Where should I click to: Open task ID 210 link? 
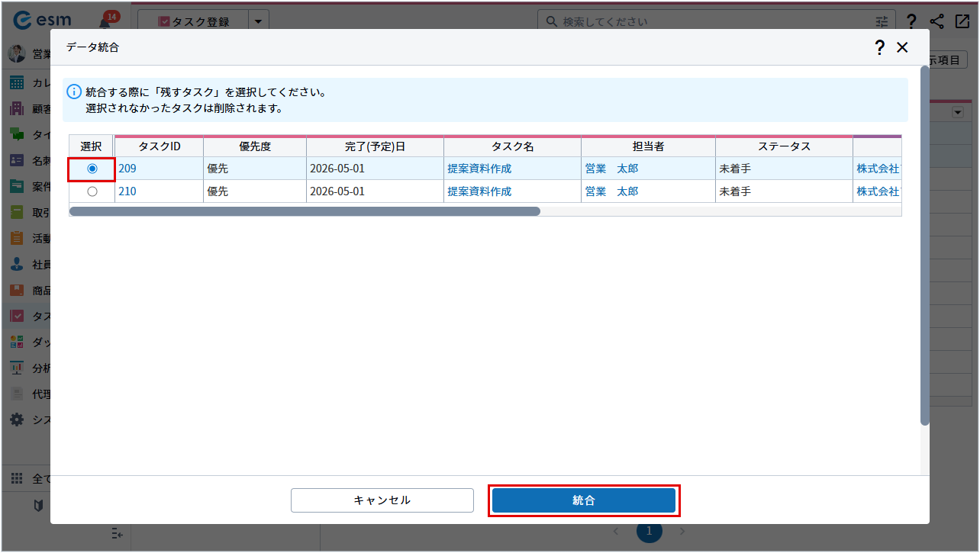click(127, 191)
